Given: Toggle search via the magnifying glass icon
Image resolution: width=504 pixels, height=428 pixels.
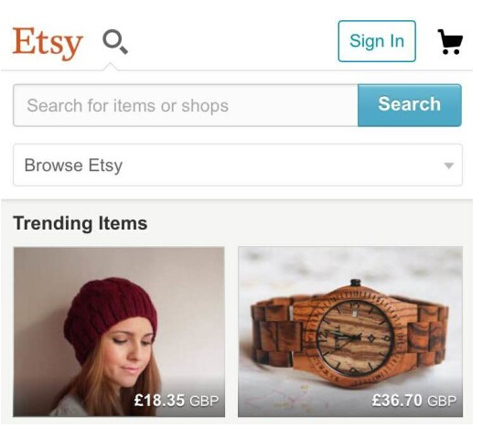Looking at the screenshot, I should 115,42.
